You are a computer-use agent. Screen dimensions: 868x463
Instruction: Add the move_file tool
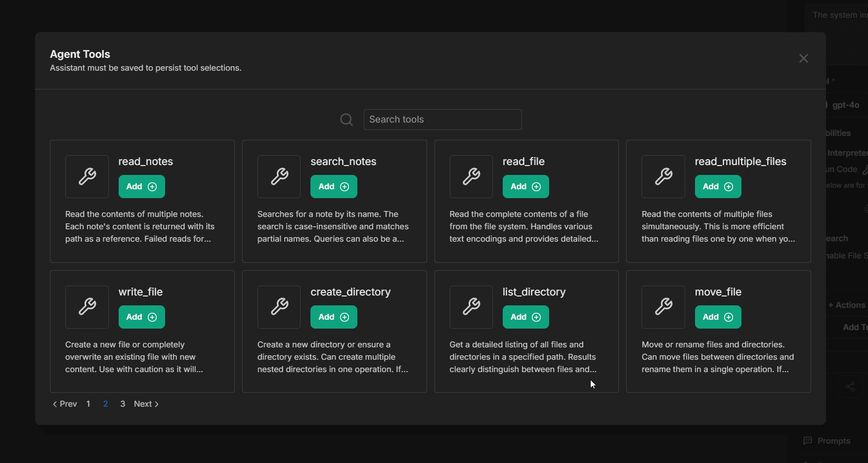click(x=718, y=317)
